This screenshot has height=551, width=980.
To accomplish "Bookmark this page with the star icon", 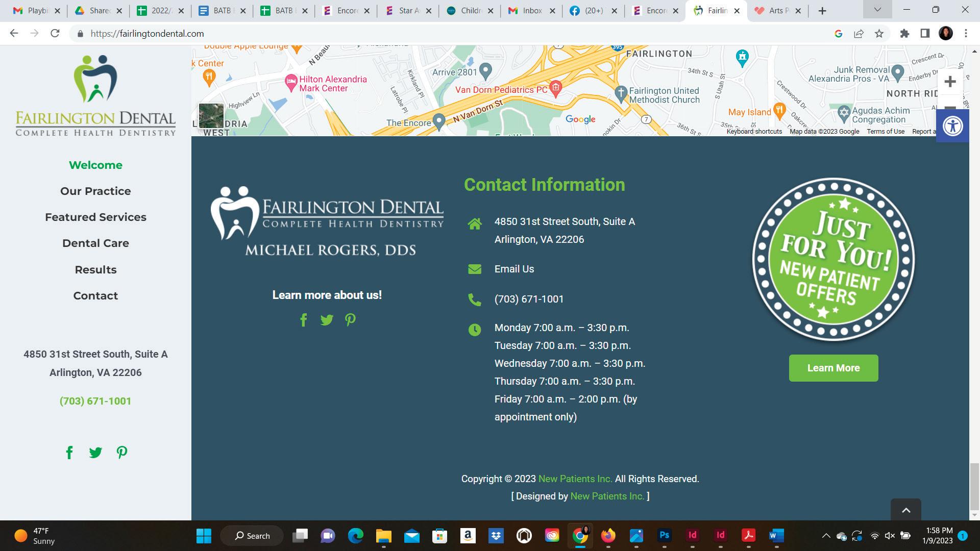I will tap(879, 34).
